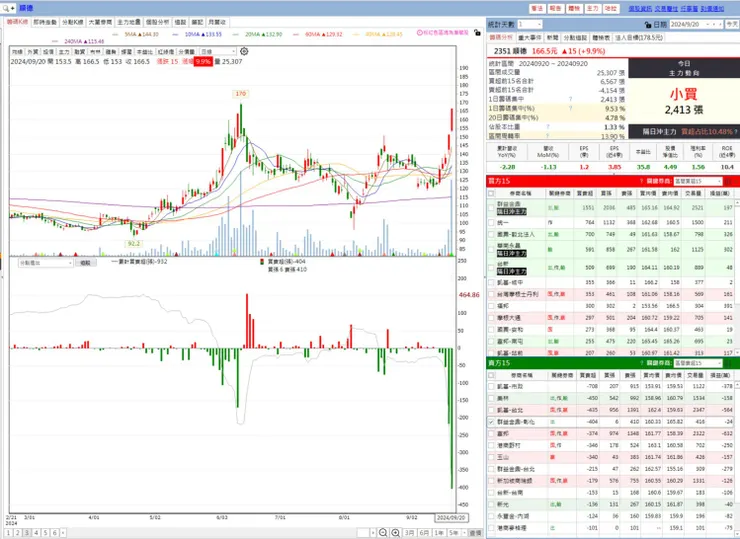This screenshot has height=539, width=740.
Task: Click the help icon beside 1日籌碼集中 張 row
Action: (571, 99)
